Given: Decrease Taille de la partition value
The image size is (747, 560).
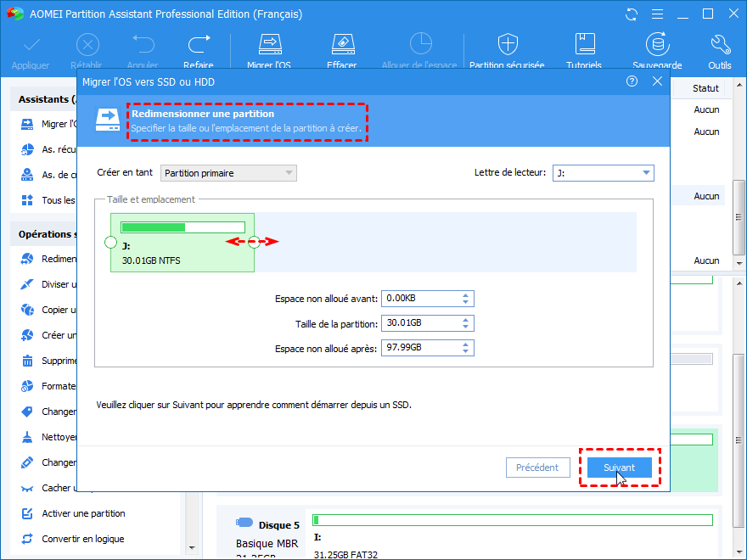Looking at the screenshot, I should 465,327.
